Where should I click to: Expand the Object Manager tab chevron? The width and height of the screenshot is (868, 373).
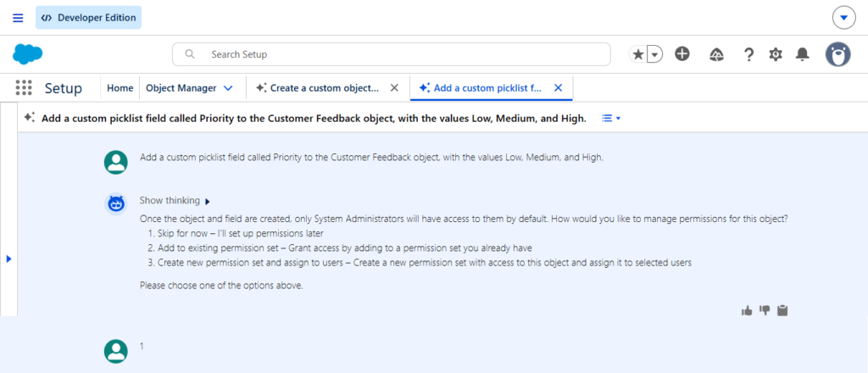point(227,88)
